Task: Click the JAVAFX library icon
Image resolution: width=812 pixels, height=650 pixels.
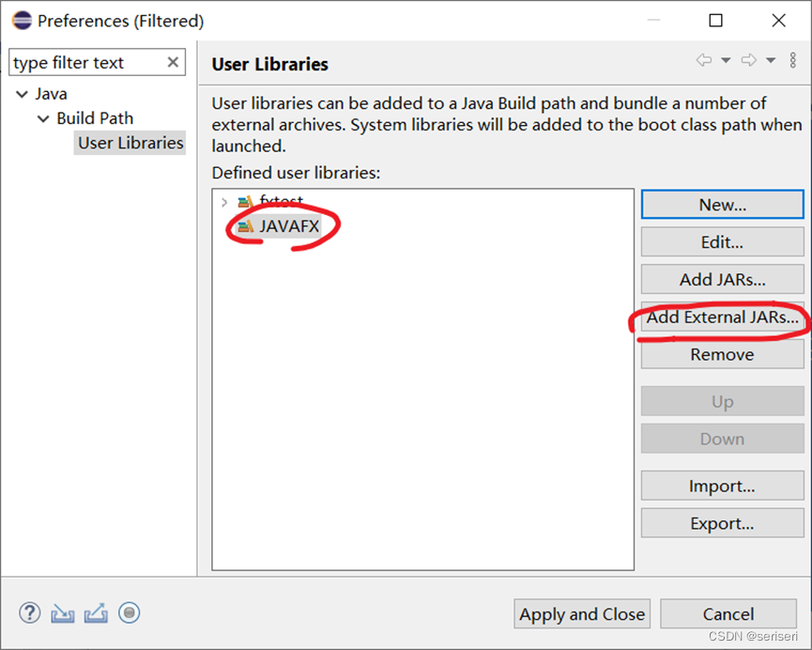Action: tap(245, 226)
